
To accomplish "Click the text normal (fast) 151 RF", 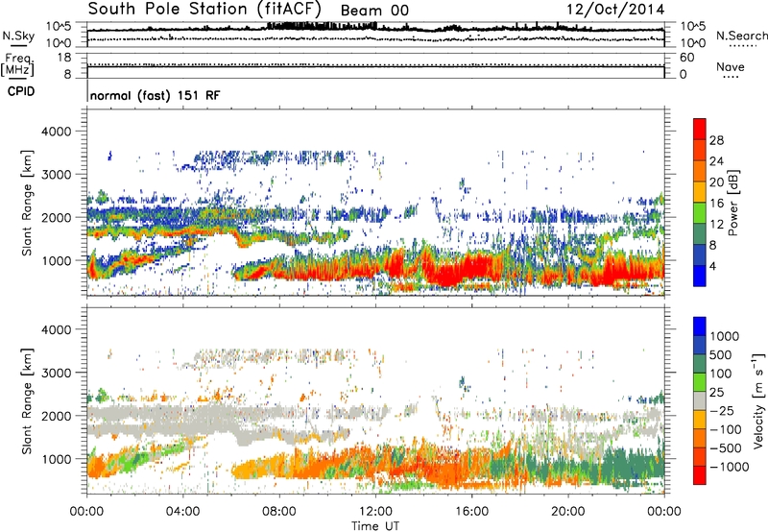I will pyautogui.click(x=156, y=95).
